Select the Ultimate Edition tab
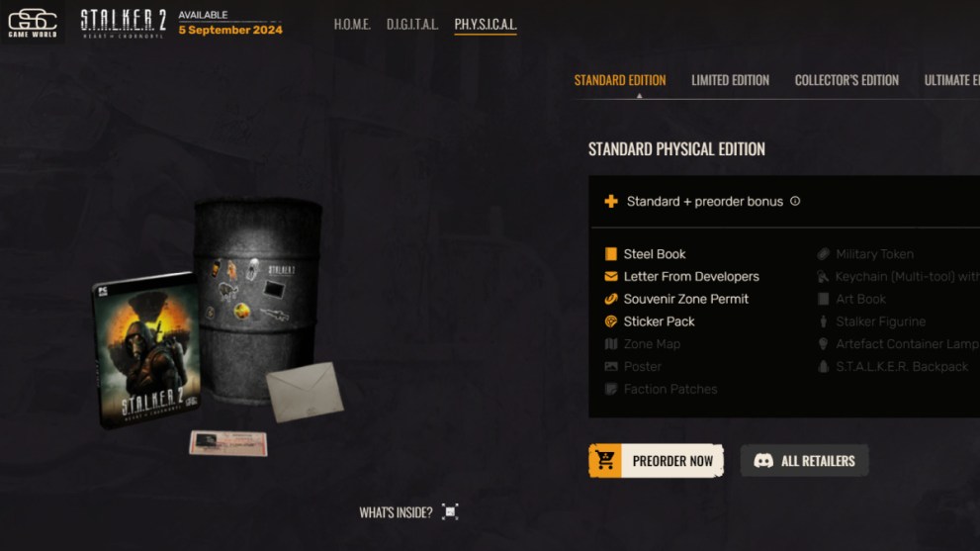 click(951, 80)
